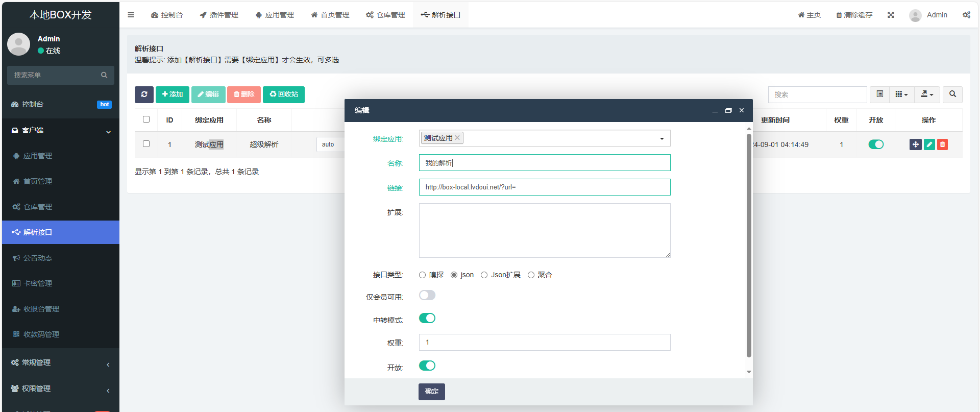Remove the 测试应用 tag from 绑定应用
Image resolution: width=980 pixels, height=412 pixels.
457,138
